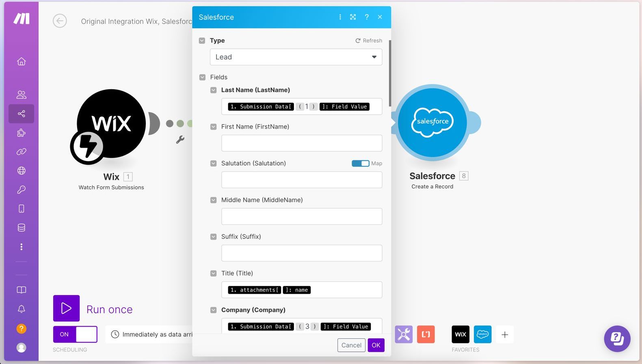The height and width of the screenshot is (364, 642).
Task: Open the Webhooks globe icon
Action: tap(22, 170)
